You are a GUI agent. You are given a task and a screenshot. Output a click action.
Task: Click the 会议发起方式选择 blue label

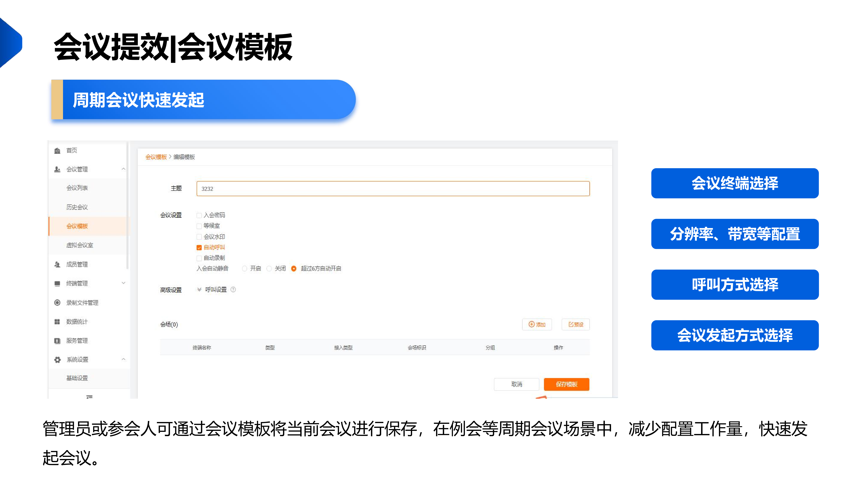pyautogui.click(x=735, y=335)
